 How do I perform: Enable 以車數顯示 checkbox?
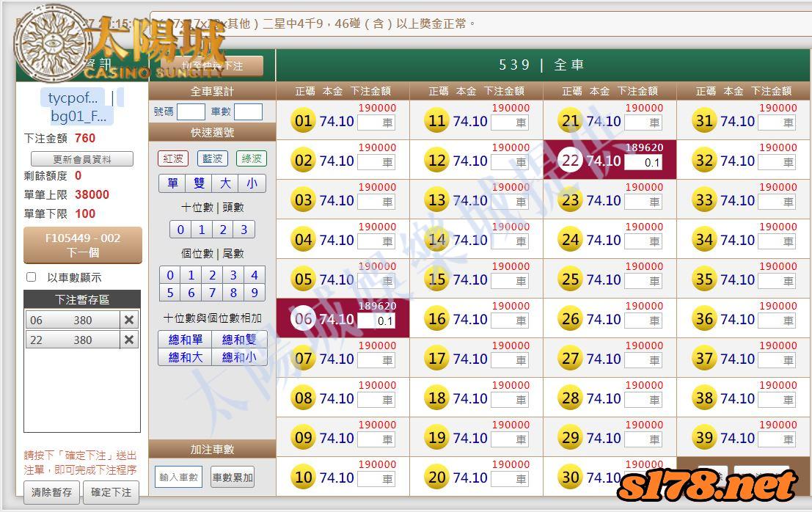click(x=31, y=277)
